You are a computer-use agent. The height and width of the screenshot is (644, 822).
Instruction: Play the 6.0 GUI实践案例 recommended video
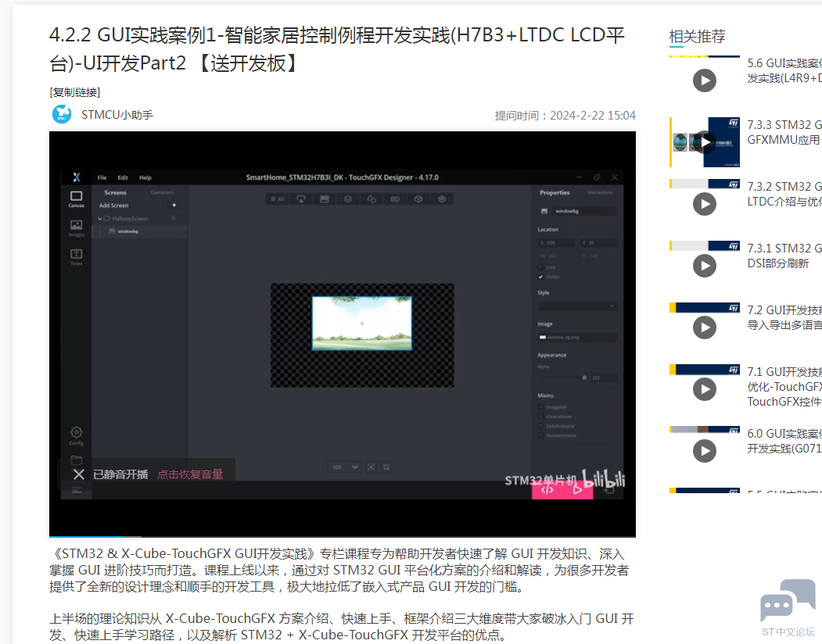point(705,451)
